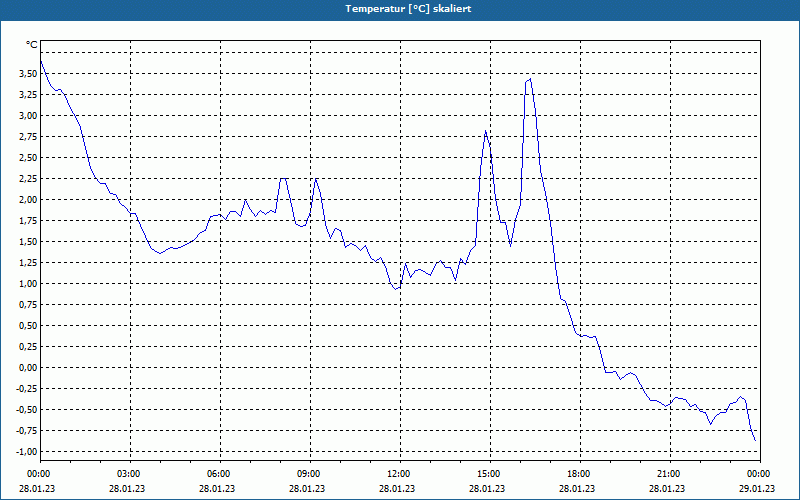Select the '00:00' label above 28.01.23
The width and height of the screenshot is (800, 500).
(x=40, y=474)
